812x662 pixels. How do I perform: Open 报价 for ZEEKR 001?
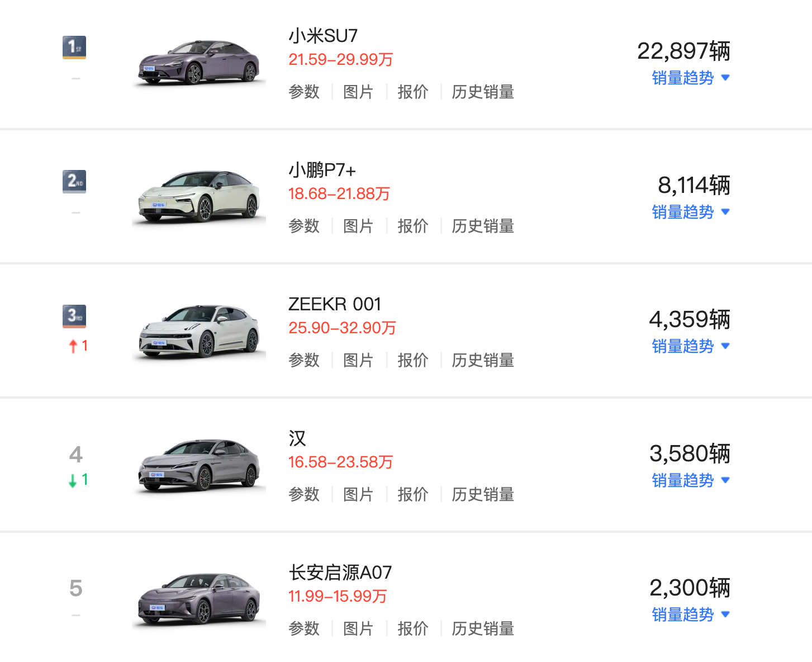click(x=413, y=360)
